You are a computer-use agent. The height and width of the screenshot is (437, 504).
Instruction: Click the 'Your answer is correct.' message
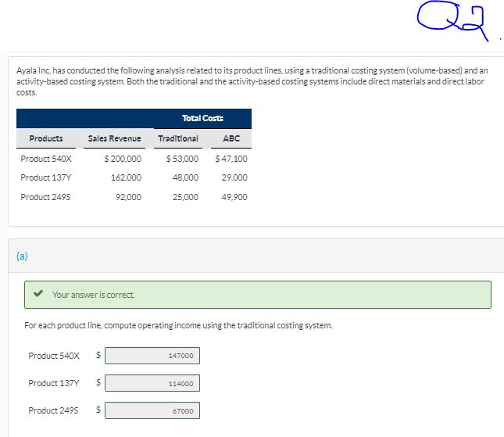tap(94, 295)
